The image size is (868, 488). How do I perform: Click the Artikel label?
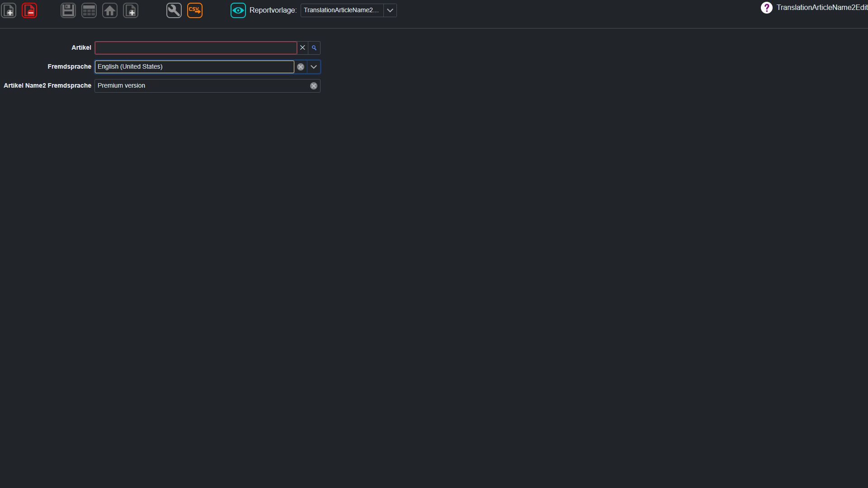coord(81,47)
